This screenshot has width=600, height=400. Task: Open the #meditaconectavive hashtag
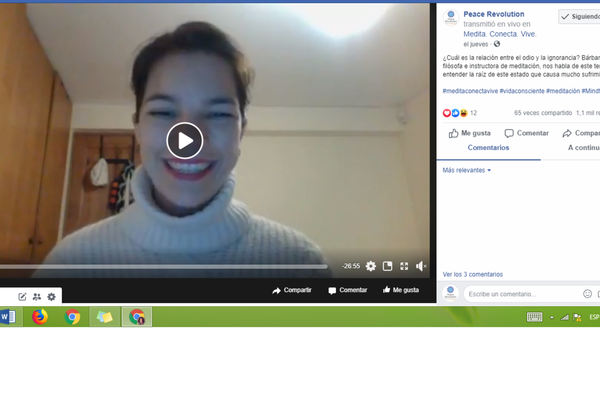[470, 91]
